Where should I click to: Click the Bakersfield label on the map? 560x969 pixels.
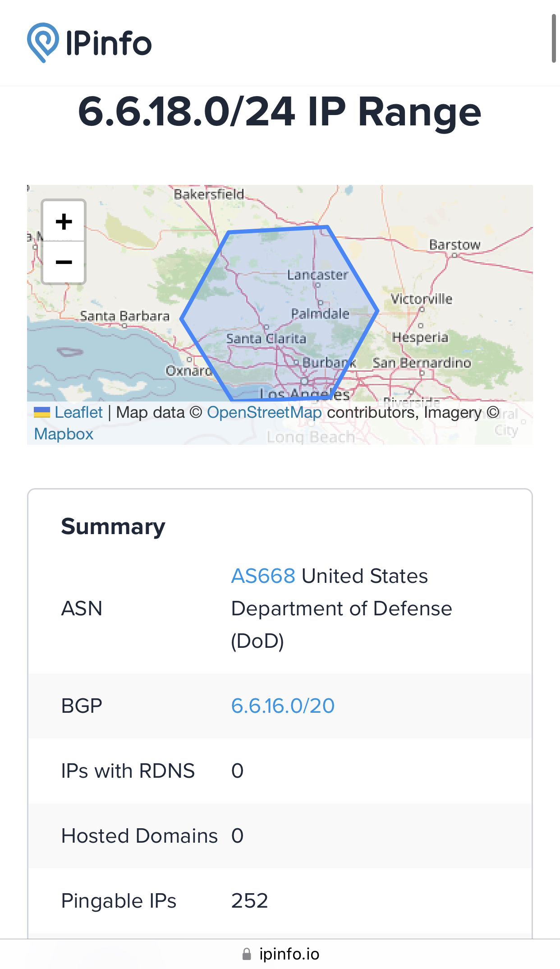click(209, 194)
